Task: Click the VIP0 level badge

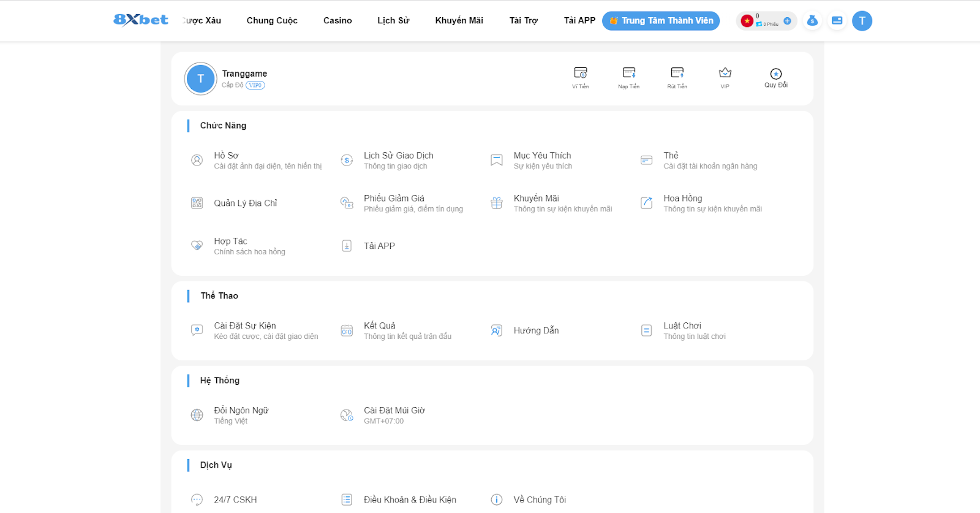Action: [255, 85]
